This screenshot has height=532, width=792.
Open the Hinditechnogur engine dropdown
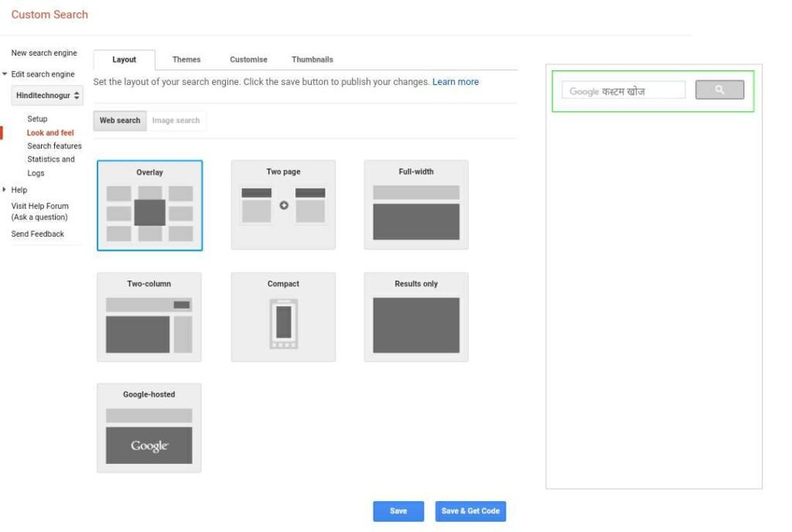47,95
